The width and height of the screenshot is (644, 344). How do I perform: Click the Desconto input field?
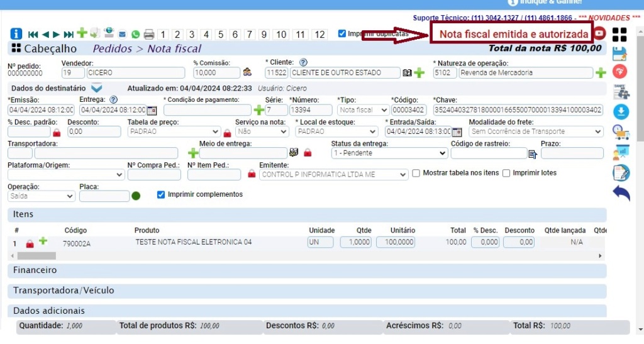click(94, 132)
